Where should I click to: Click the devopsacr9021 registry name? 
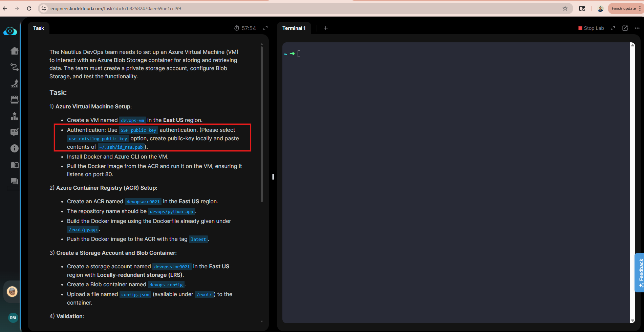(143, 202)
